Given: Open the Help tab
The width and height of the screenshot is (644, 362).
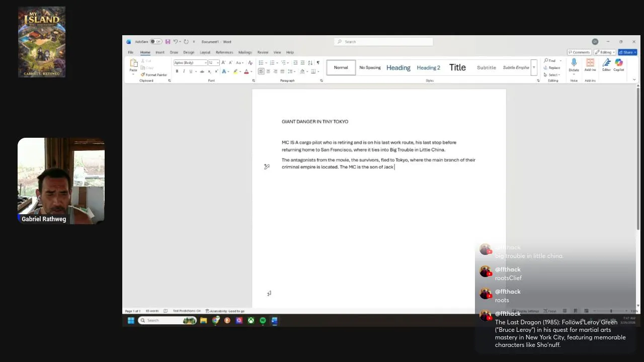Looking at the screenshot, I should pyautogui.click(x=290, y=52).
